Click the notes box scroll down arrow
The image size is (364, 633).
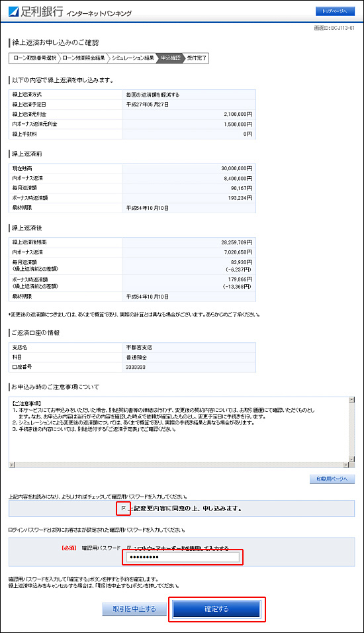coord(351,459)
